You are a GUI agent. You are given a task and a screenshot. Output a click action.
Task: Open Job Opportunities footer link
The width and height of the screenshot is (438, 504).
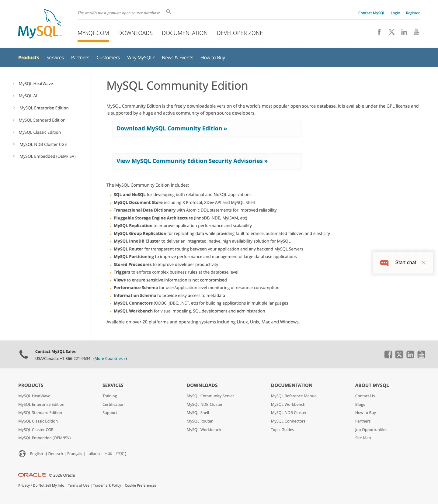click(371, 430)
